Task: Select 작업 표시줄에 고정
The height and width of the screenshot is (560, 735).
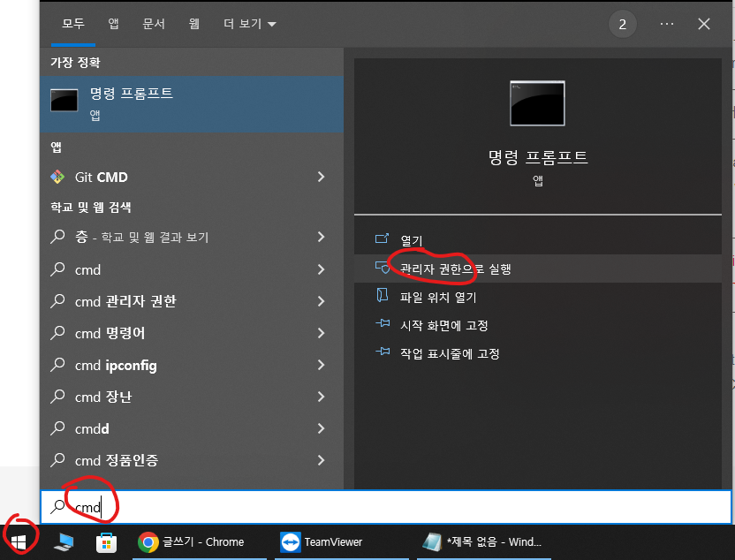Action: (538, 352)
